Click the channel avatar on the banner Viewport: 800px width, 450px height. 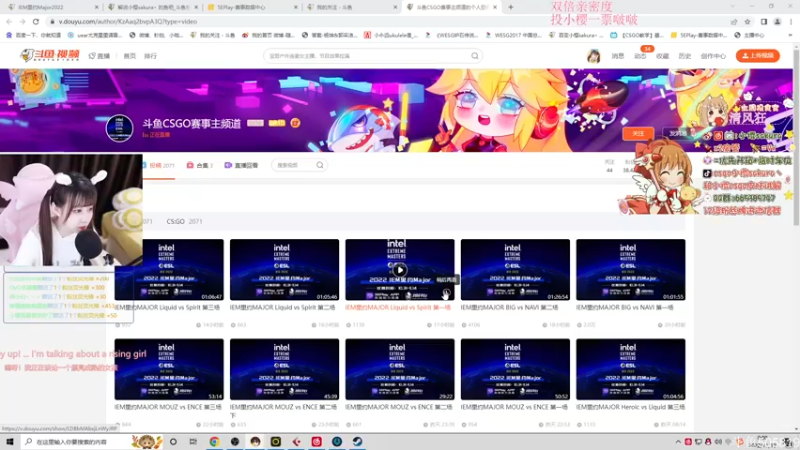click(x=119, y=128)
